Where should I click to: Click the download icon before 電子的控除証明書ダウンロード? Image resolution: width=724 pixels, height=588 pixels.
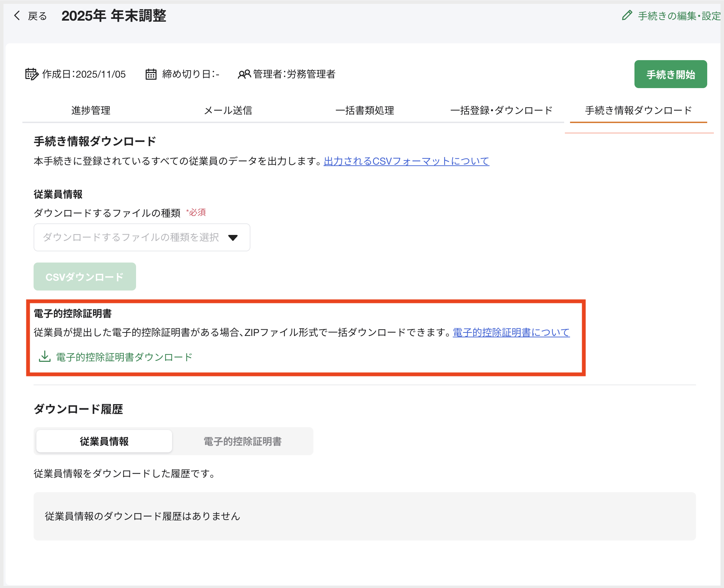click(x=44, y=357)
